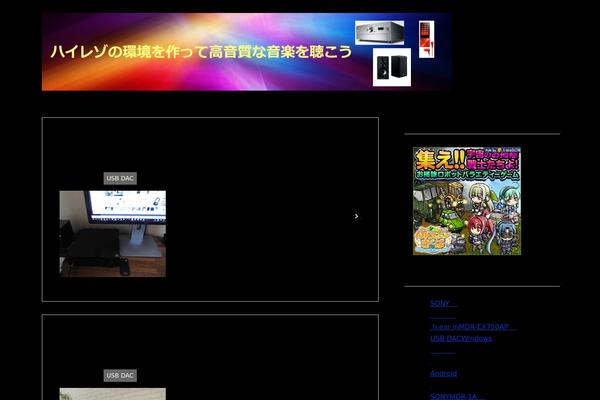Open the anime robot game advertisement banner
The width and height of the screenshot is (600, 400).
pos(467,201)
